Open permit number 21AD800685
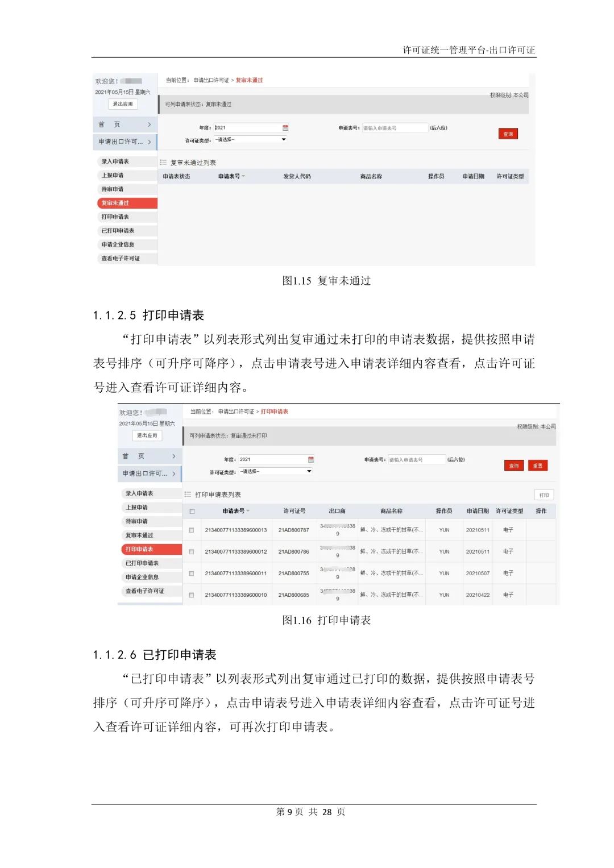614x868 pixels. click(x=294, y=595)
